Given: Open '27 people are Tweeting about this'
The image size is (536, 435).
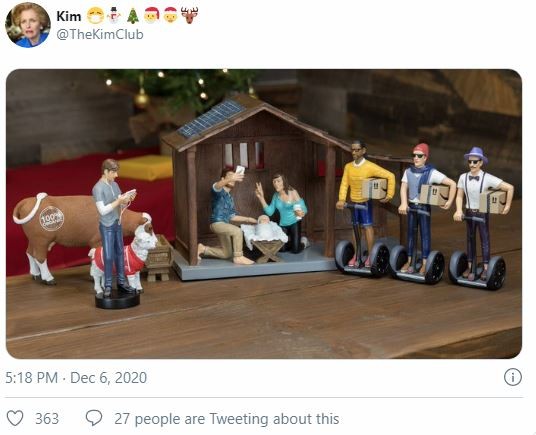Looking at the screenshot, I should [x=227, y=419].
